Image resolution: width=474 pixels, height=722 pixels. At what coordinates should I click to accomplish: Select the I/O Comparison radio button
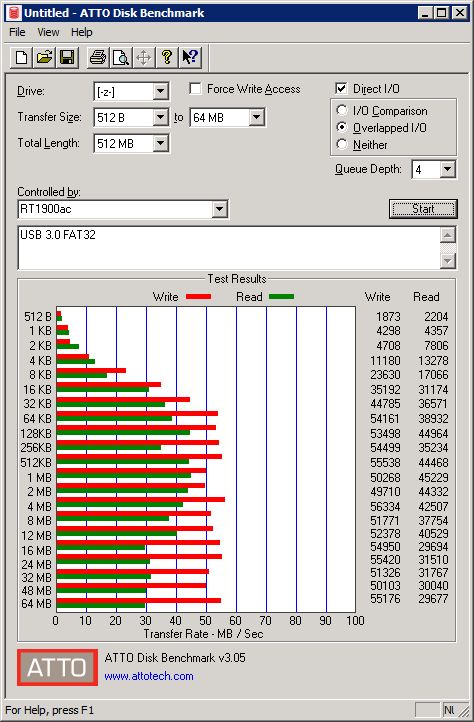(342, 111)
